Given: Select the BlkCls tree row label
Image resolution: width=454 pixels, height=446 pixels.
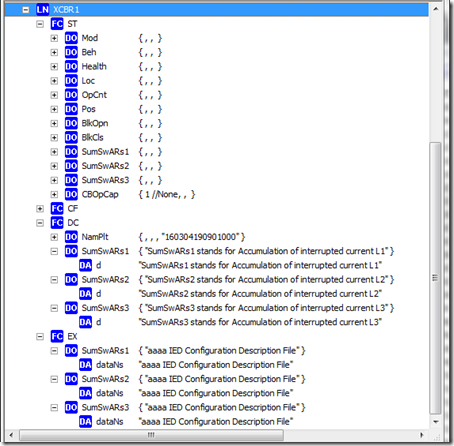Looking at the screenshot, I should click(x=93, y=137).
